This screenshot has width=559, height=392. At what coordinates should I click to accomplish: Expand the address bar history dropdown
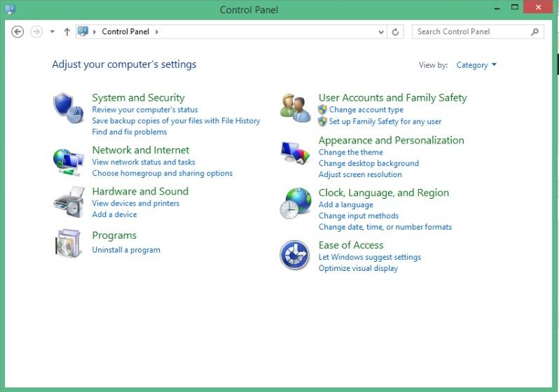[x=381, y=32]
